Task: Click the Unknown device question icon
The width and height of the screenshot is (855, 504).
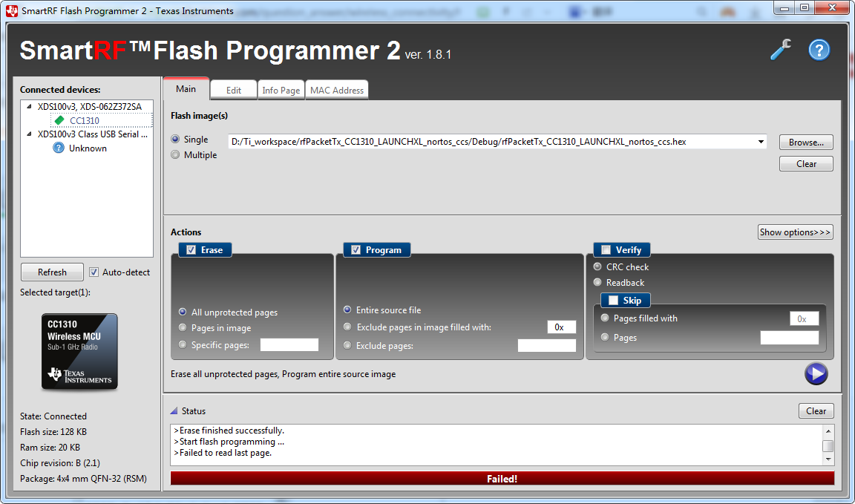Action: [59, 148]
